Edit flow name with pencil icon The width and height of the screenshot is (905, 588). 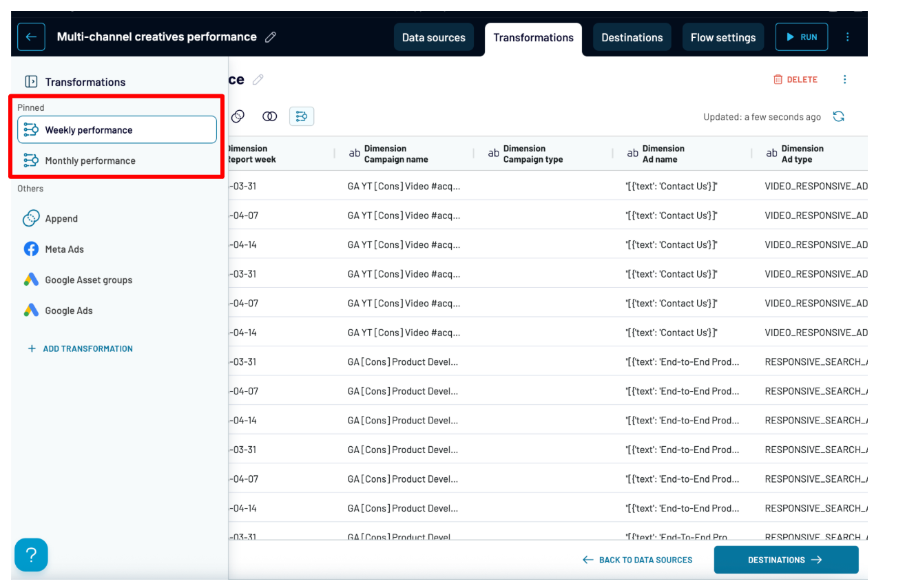271,37
